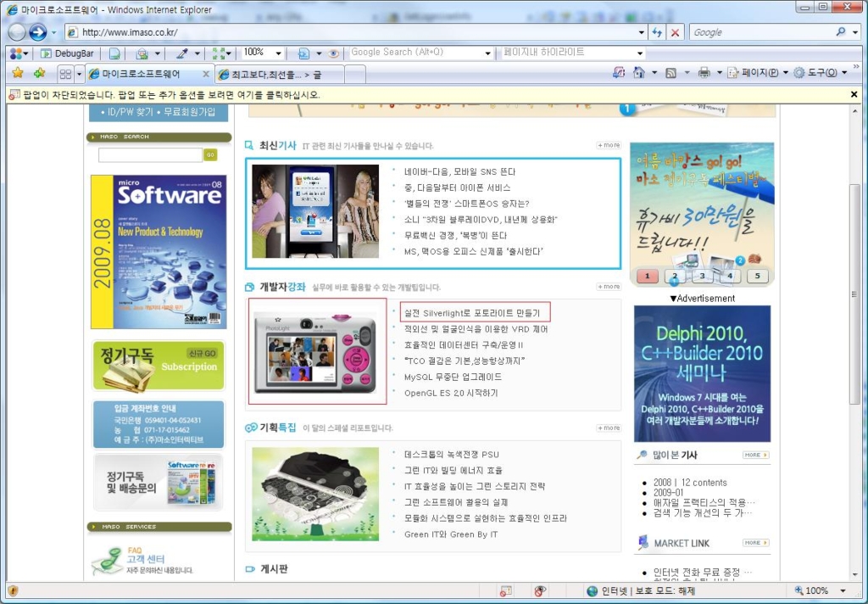Click the privacy eye icon in status bar
The image size is (868, 604).
click(540, 590)
